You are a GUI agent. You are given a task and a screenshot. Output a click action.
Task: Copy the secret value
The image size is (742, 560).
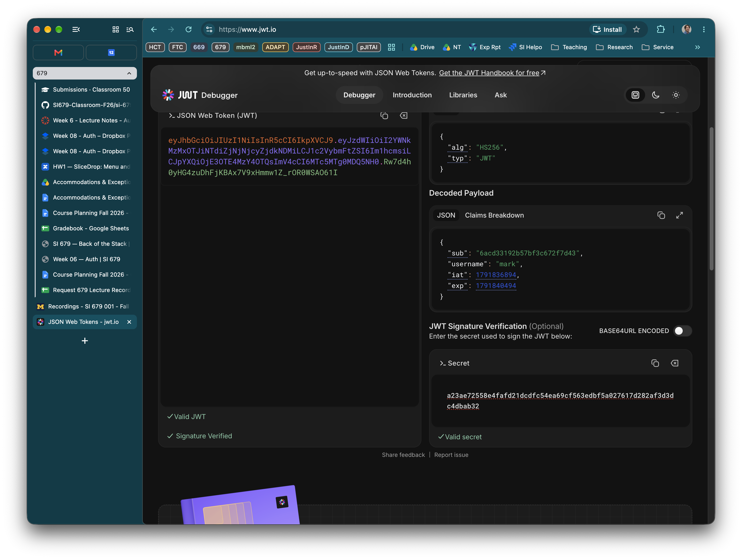click(655, 363)
